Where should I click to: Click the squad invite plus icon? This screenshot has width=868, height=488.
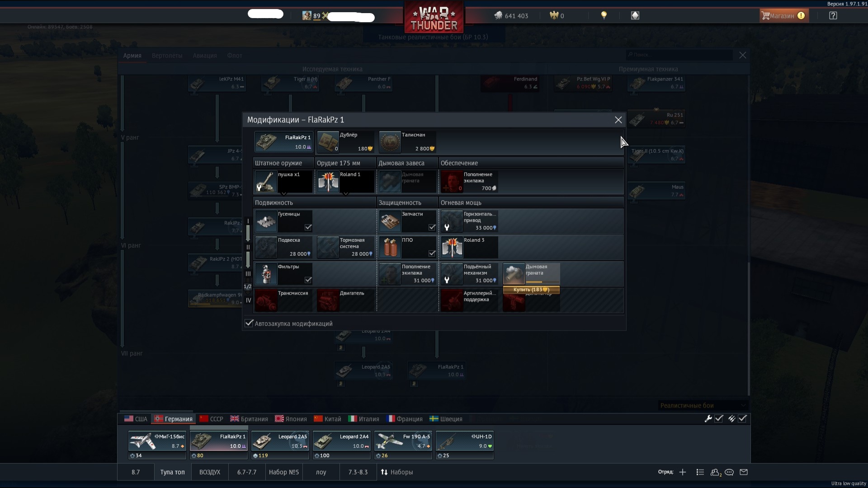683,472
